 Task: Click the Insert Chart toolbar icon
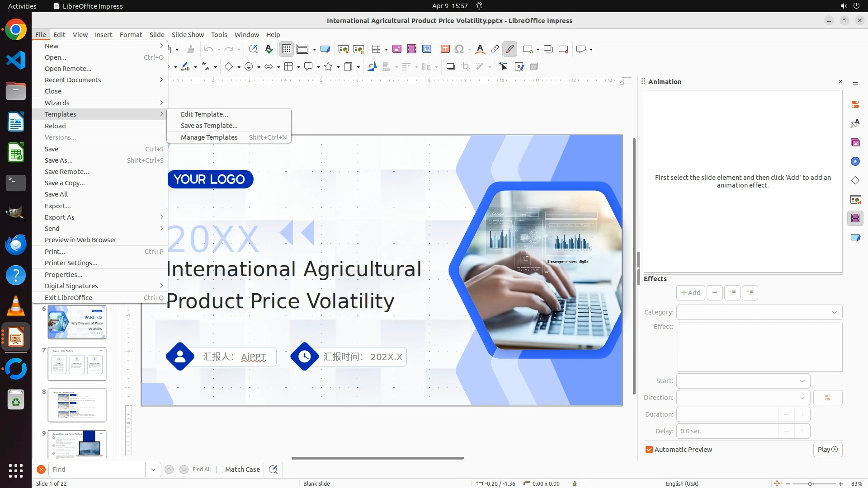click(426, 49)
